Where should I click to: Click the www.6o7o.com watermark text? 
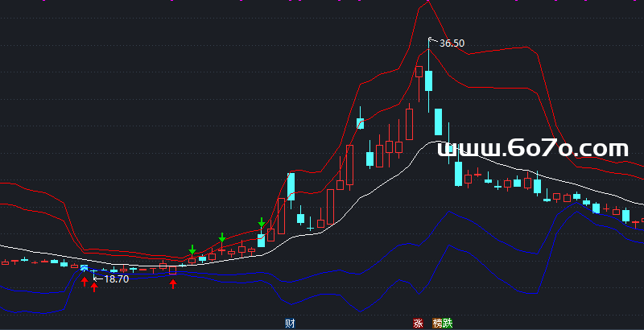click(x=532, y=148)
